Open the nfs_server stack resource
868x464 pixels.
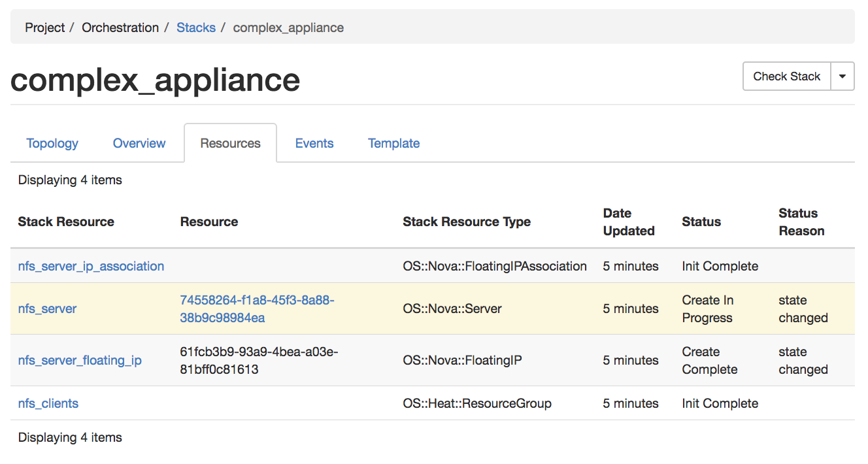click(47, 308)
